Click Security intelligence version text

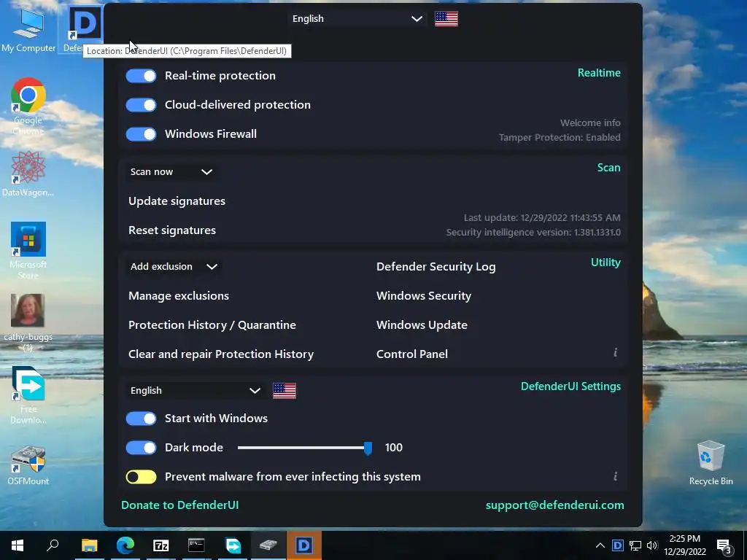(533, 233)
